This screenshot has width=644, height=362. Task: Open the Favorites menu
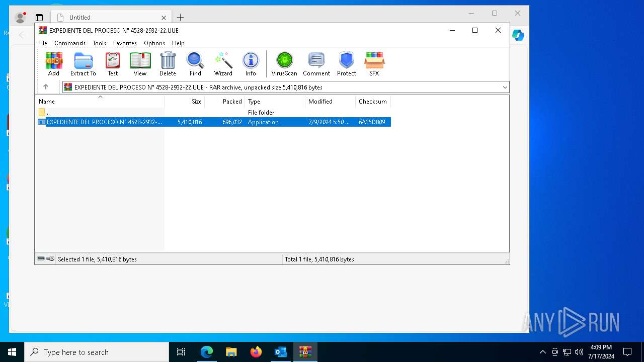click(x=125, y=43)
